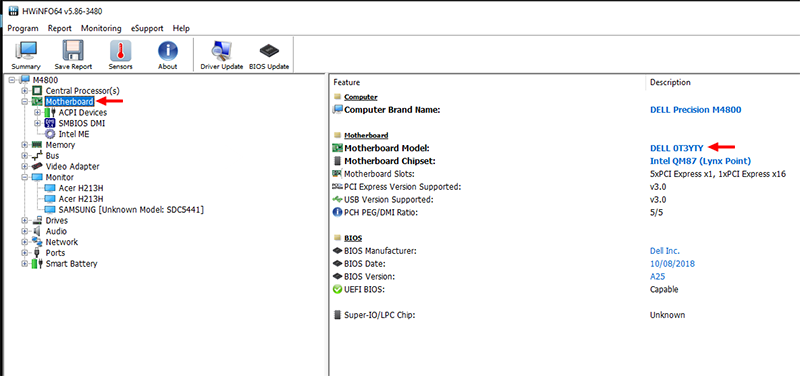800x376 pixels.
Task: Click the Network tree icon
Action: pos(37,242)
